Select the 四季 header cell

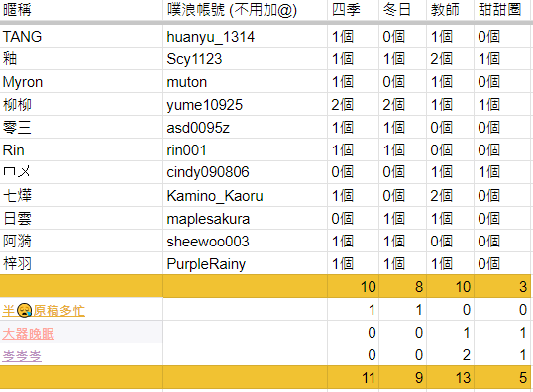click(x=353, y=10)
